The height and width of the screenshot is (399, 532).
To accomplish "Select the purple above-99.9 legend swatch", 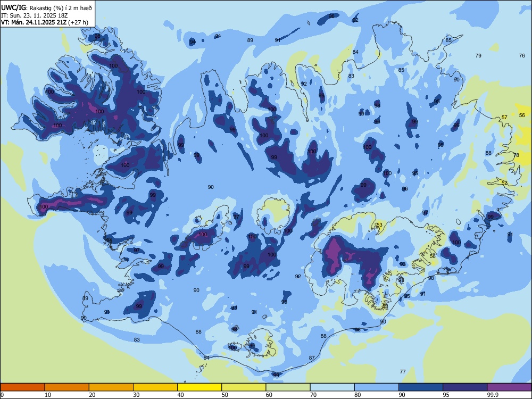I will click(509, 387).
